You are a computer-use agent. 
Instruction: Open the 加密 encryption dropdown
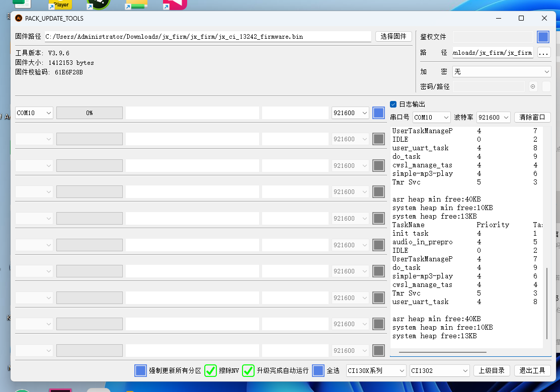tap(501, 72)
